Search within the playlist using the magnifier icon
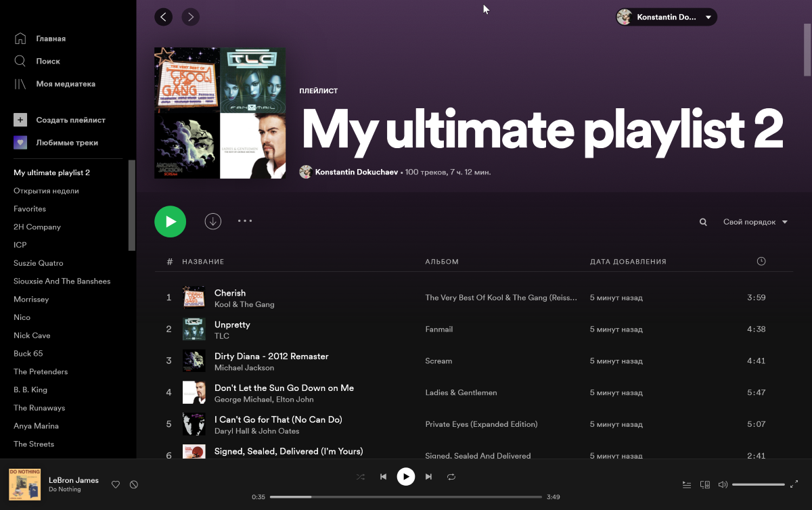This screenshot has width=812, height=510. pyautogui.click(x=703, y=222)
